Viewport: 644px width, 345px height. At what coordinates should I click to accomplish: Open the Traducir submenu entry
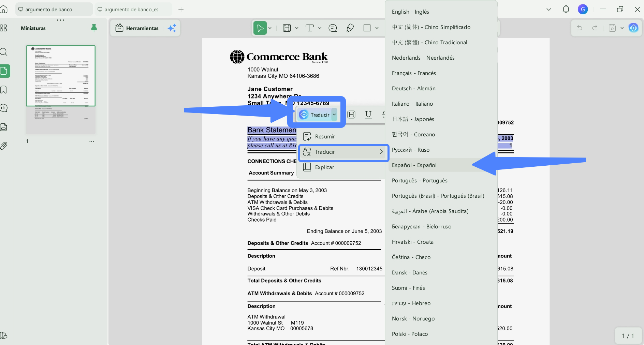pyautogui.click(x=343, y=152)
